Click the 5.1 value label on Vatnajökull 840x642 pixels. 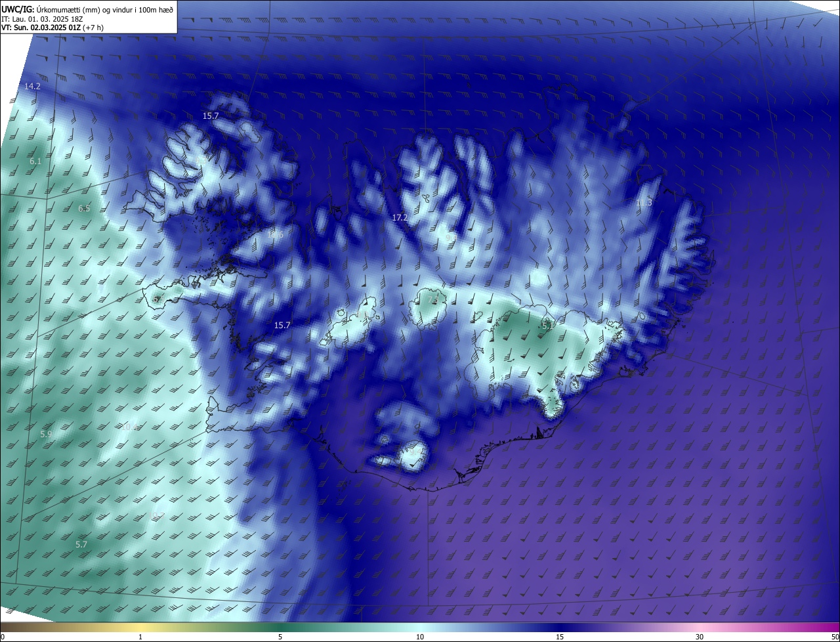click(x=548, y=325)
